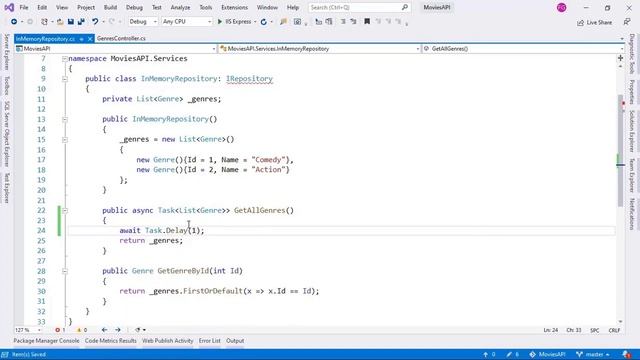Open the Debug menu
Viewport: 640px width, 360px height.
(134, 7)
